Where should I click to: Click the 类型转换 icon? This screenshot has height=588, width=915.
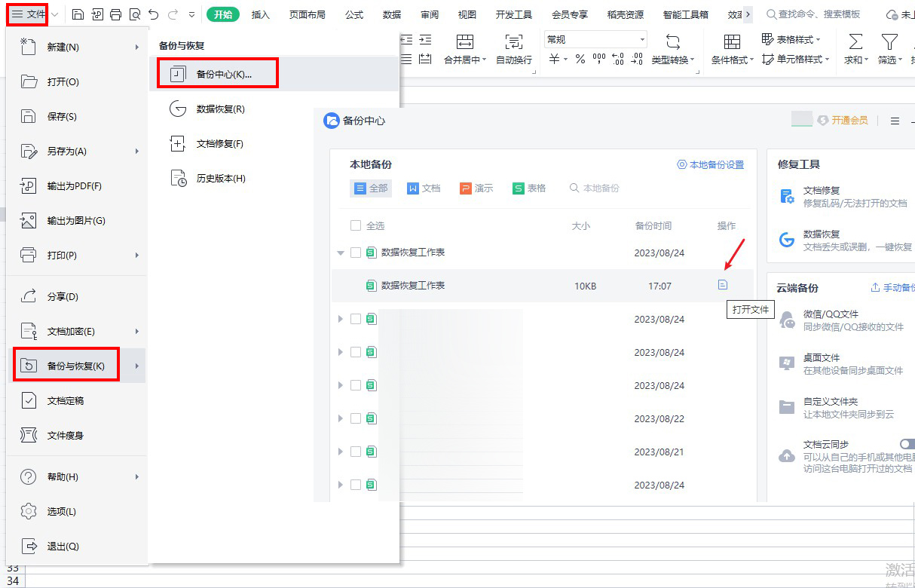(673, 41)
